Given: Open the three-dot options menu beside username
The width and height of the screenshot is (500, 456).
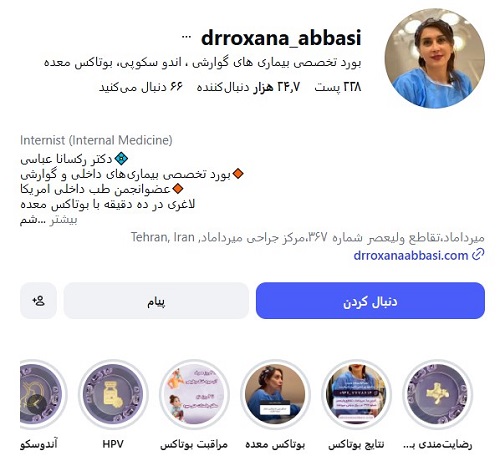Looking at the screenshot, I should [x=186, y=37].
